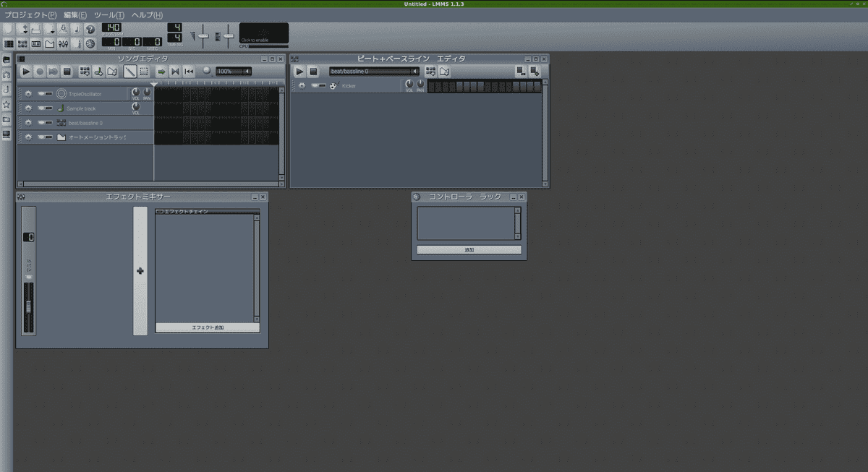Click the record button in the Song Editor

pos(40,72)
